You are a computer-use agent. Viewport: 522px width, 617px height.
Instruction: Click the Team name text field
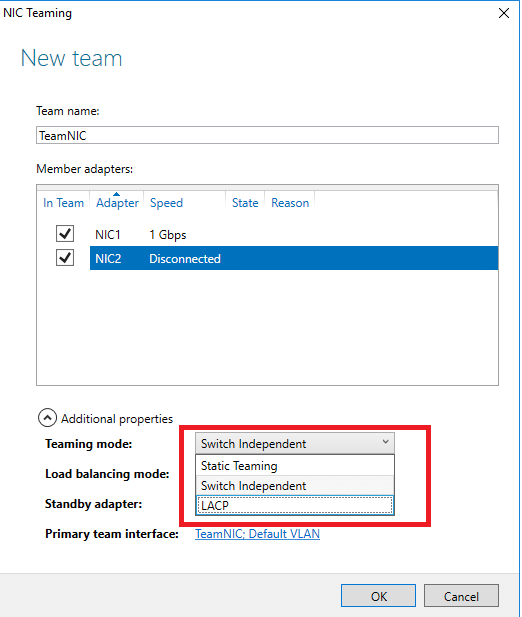pos(267,135)
